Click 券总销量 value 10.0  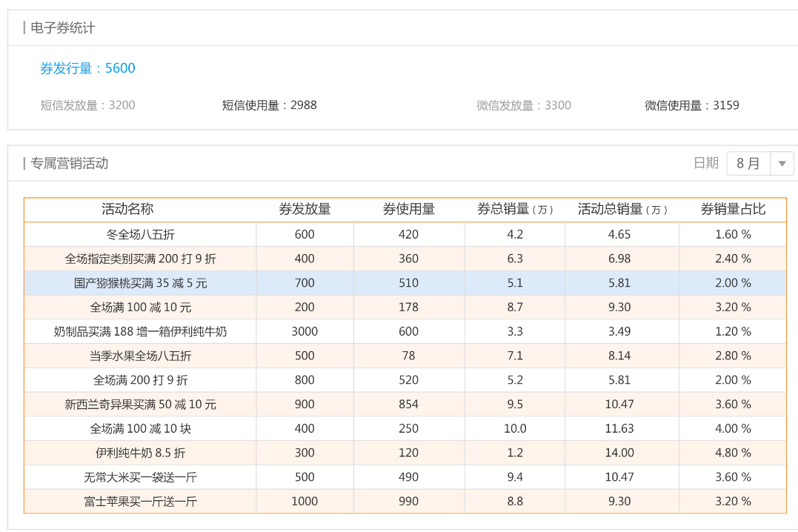(515, 429)
